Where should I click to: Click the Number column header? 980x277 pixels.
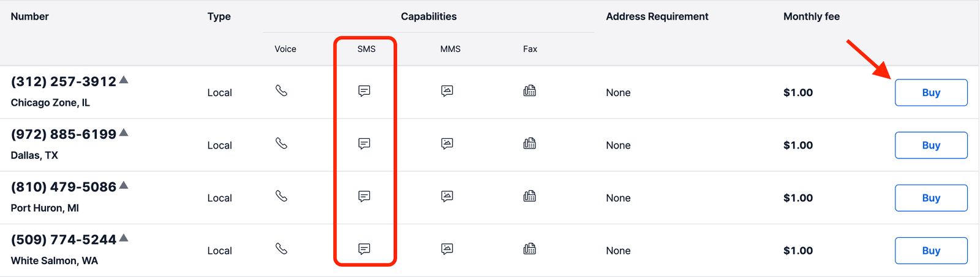(x=30, y=17)
